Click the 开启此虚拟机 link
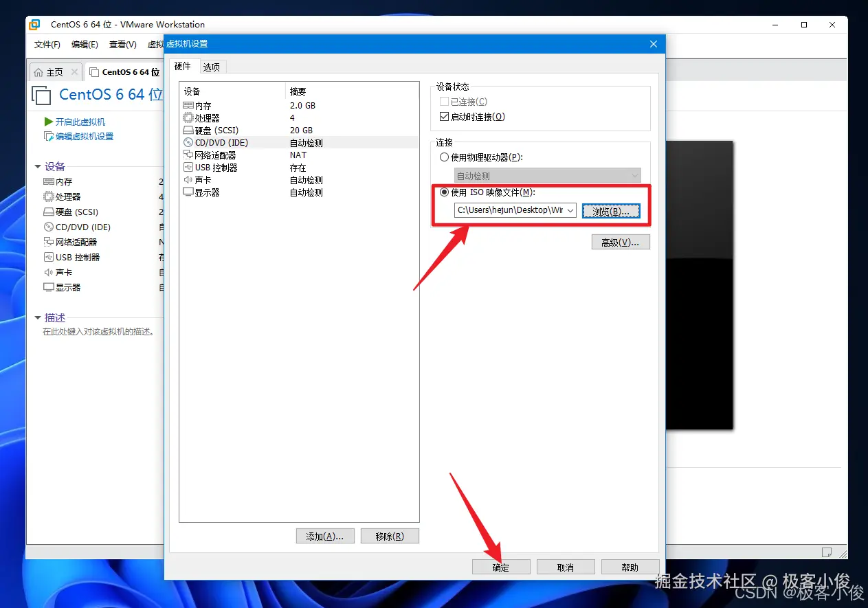Viewport: 868px width, 608px height. coord(80,122)
